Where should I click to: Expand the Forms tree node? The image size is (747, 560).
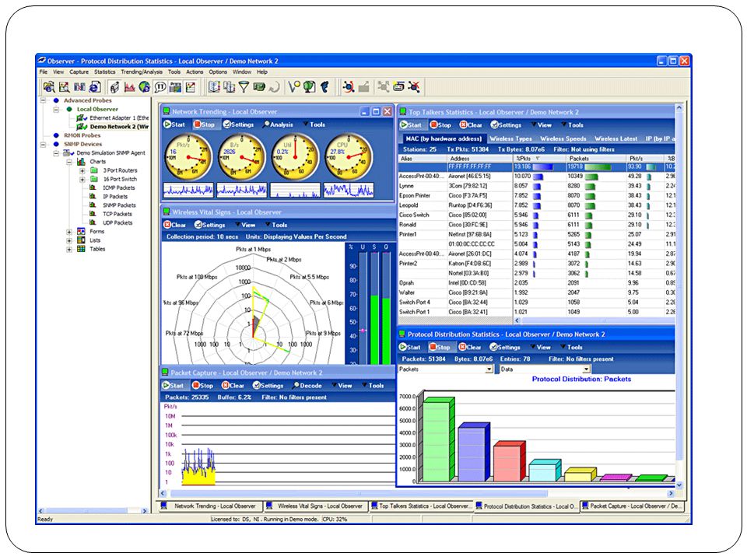(69, 232)
